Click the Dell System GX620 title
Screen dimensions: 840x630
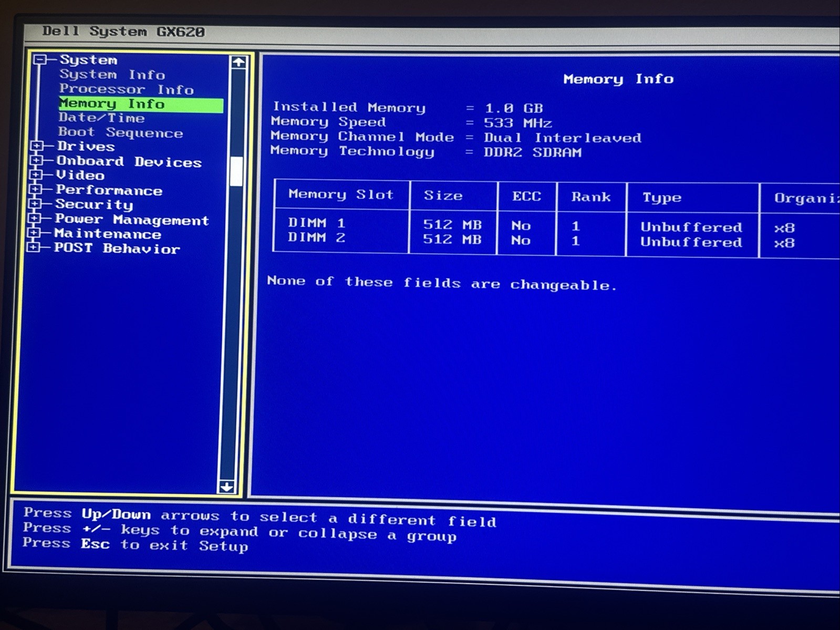123,32
